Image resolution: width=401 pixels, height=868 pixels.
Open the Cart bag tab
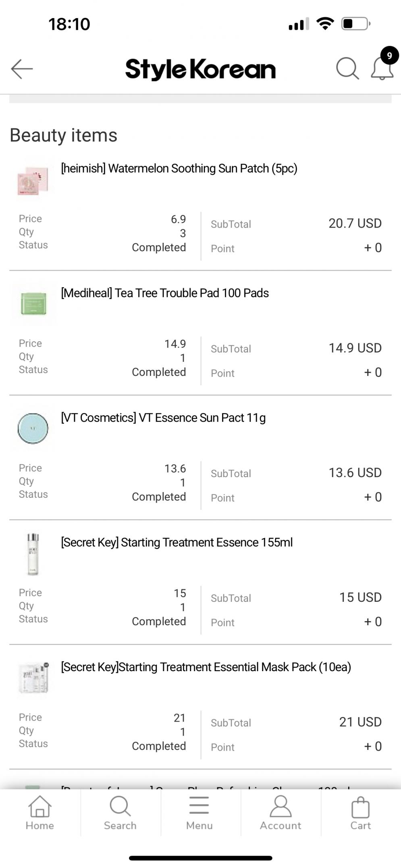pyautogui.click(x=360, y=812)
